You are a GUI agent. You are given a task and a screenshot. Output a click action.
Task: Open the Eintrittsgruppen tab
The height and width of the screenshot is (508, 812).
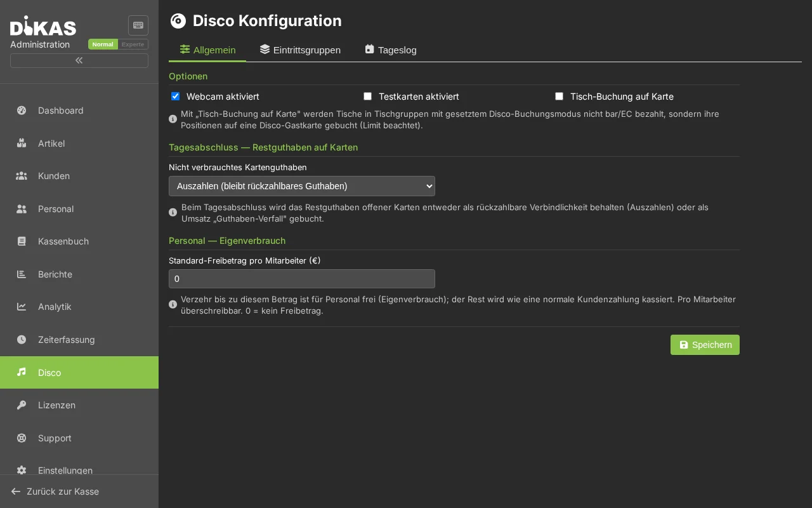pyautogui.click(x=300, y=50)
